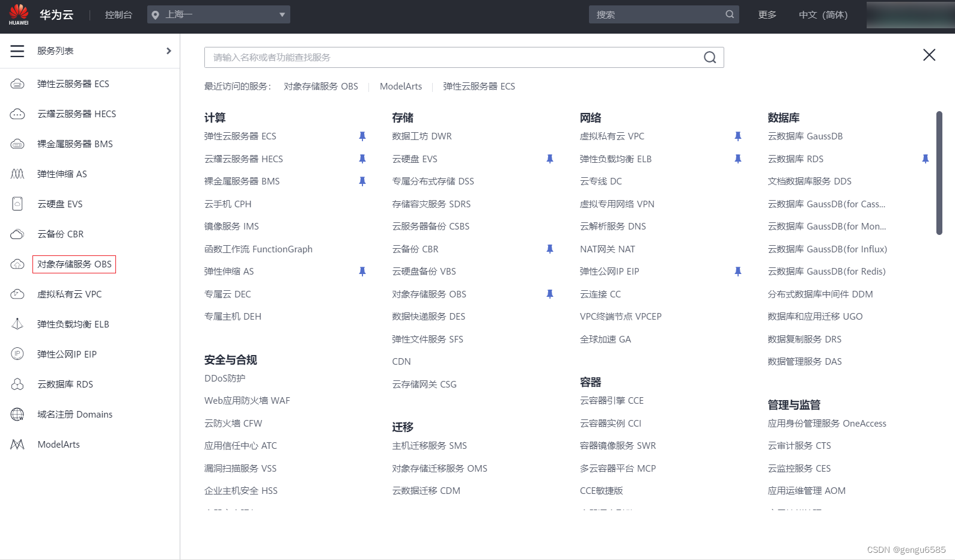
Task: Click the RDS database icon in the sidebar
Action: pos(17,385)
